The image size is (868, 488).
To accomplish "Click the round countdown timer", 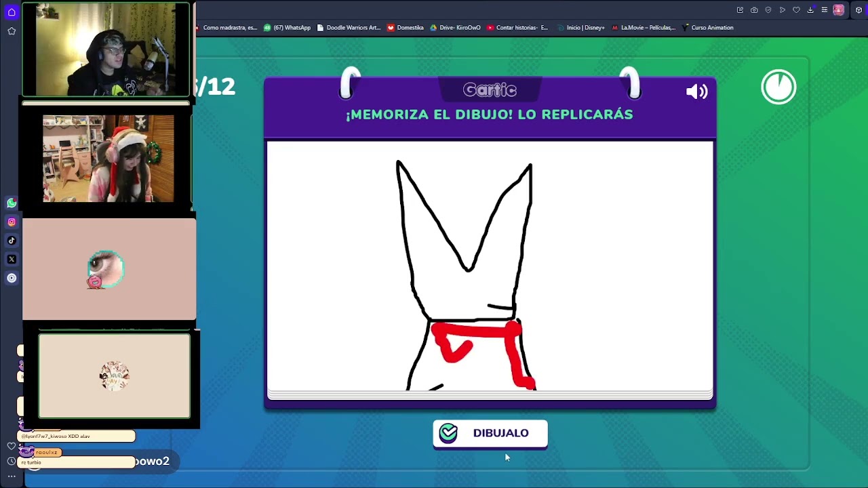I will pos(778,87).
